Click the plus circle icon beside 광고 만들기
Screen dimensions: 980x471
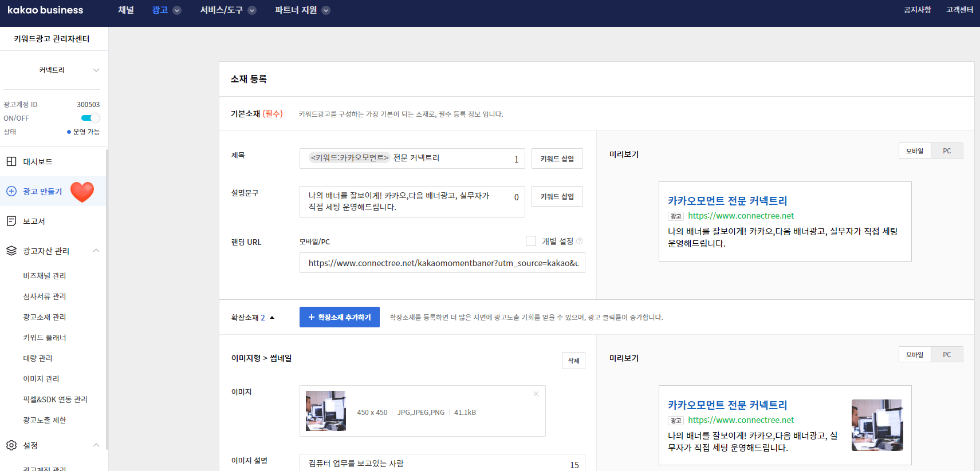11,191
